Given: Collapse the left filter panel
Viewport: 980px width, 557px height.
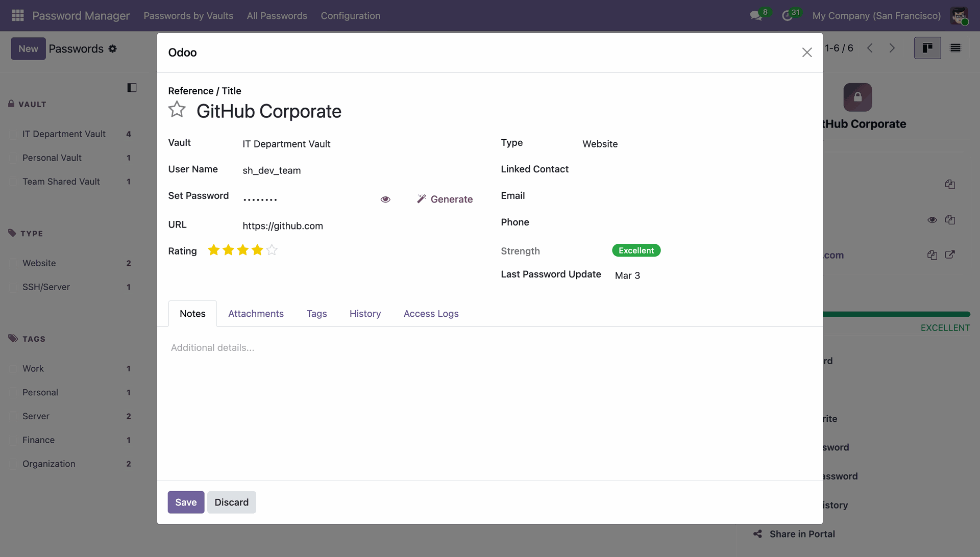Looking at the screenshot, I should [132, 88].
